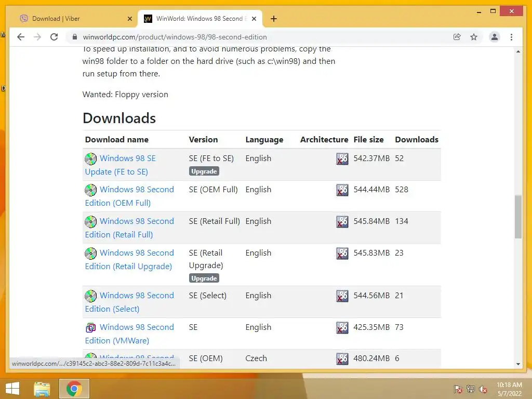Click the 544.44MB file size cell
This screenshot has height=399, width=532.
coord(371,189)
